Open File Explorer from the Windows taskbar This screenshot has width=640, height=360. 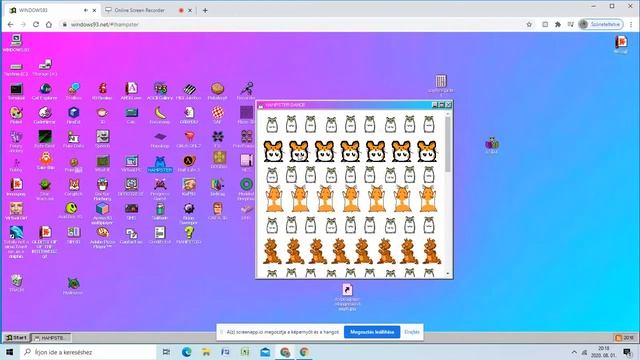click(206, 352)
